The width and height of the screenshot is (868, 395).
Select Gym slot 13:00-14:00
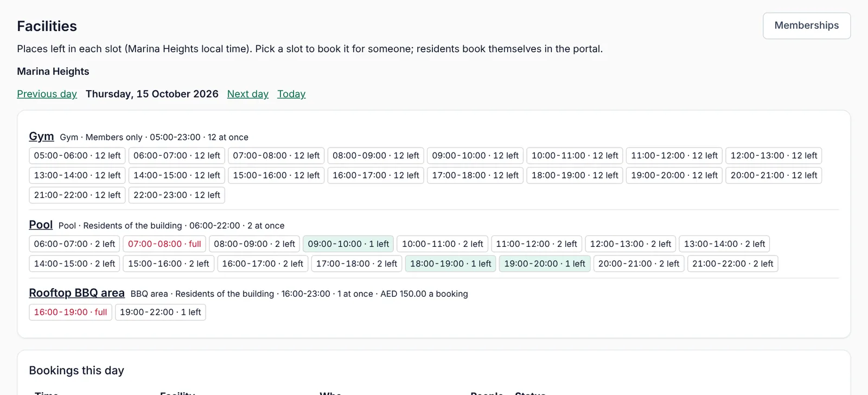click(78, 175)
